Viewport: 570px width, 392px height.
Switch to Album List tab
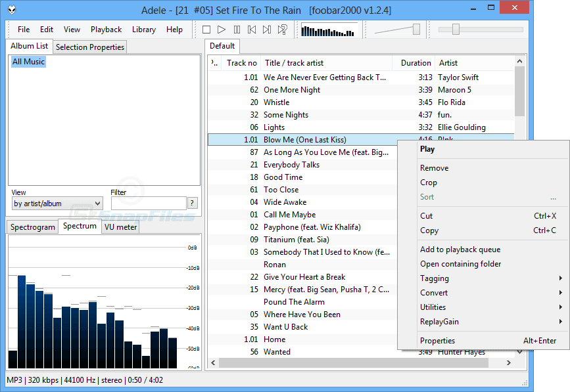tap(29, 46)
